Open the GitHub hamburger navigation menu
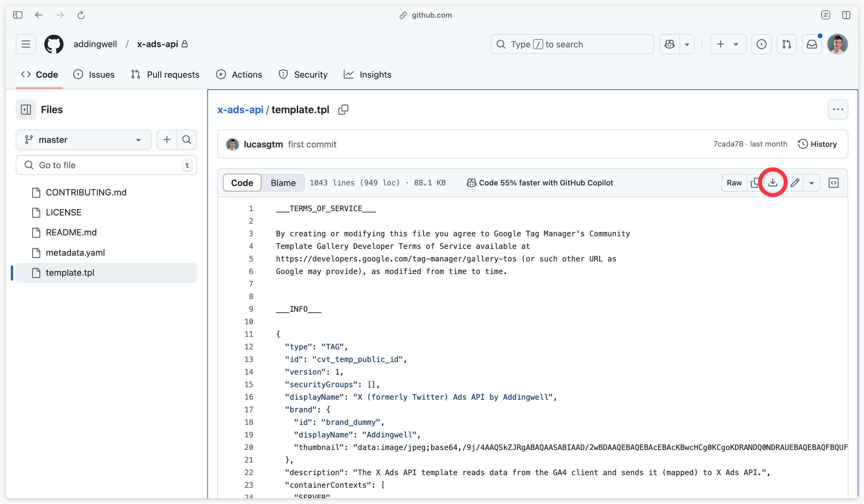Viewport: 864px width, 504px height. click(x=26, y=44)
